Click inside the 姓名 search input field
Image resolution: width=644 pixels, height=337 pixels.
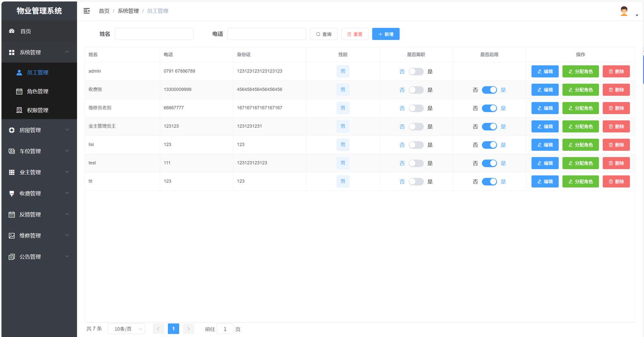pos(154,34)
